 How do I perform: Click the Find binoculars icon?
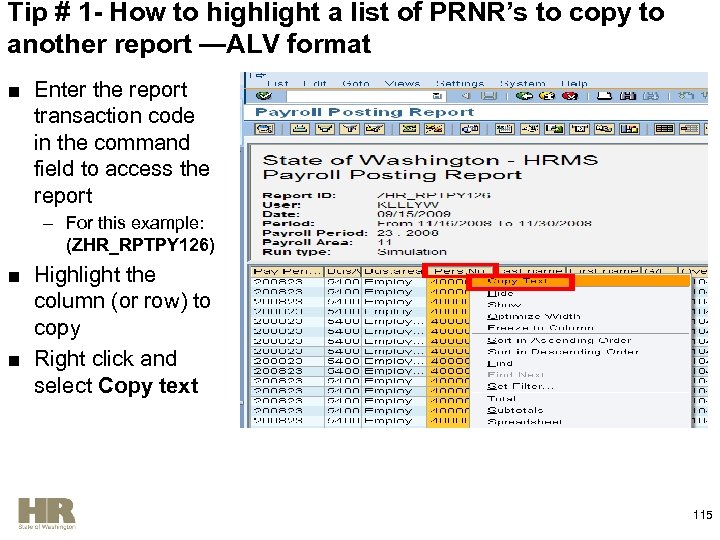click(628, 96)
